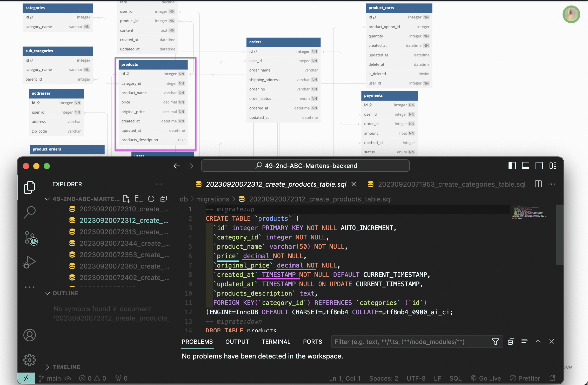Open the Run and Debug view
Image resolution: width=588 pixels, height=385 pixels.
(x=29, y=262)
